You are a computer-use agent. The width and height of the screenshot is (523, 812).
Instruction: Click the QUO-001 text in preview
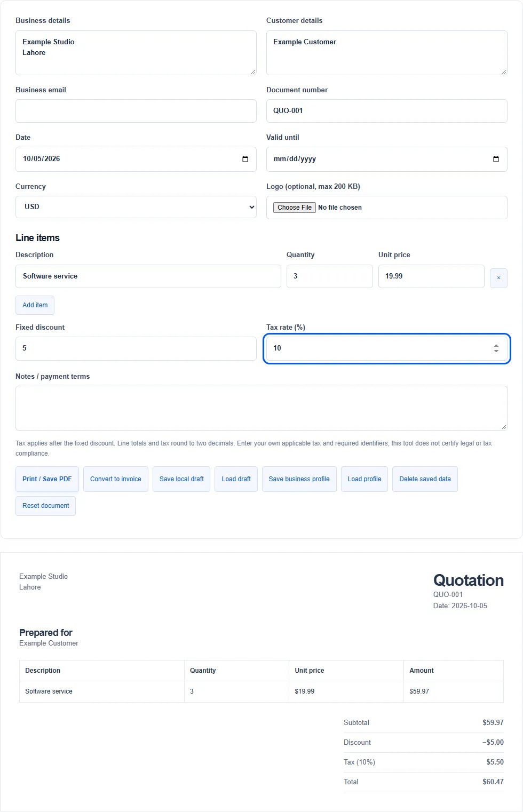coord(448,595)
